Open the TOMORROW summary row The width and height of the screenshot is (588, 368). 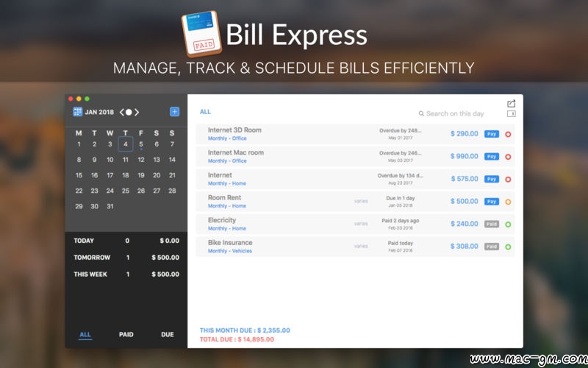(126, 258)
